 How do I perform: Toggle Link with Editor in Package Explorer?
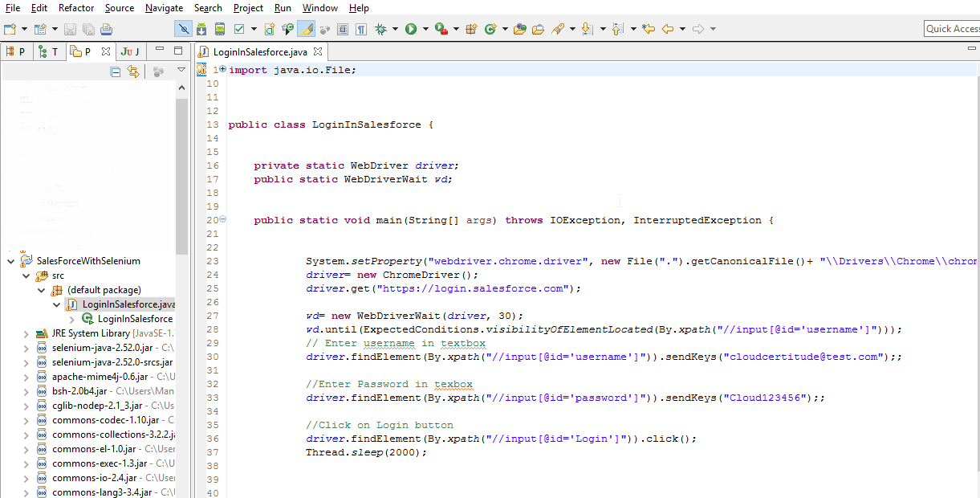click(133, 72)
